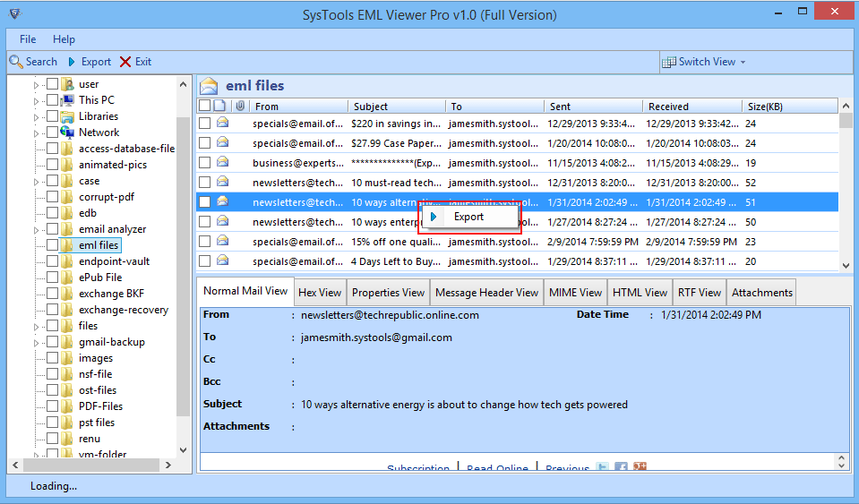Tick the PDF-Files folder checkbox
Image resolution: width=859 pixels, height=504 pixels.
52,406
